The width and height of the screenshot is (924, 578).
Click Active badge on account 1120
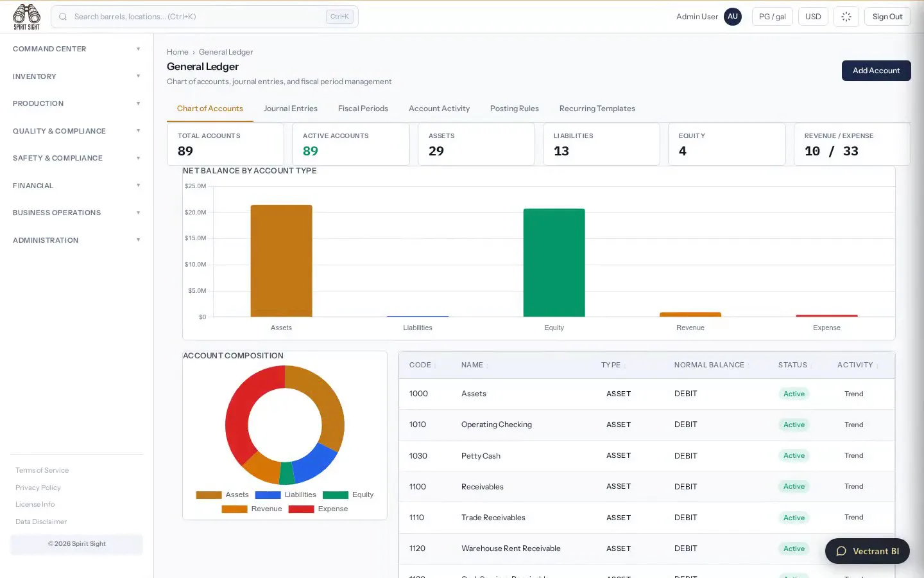(794, 548)
